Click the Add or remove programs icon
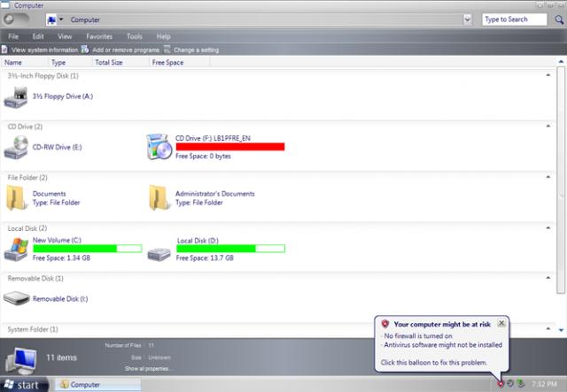 point(85,50)
